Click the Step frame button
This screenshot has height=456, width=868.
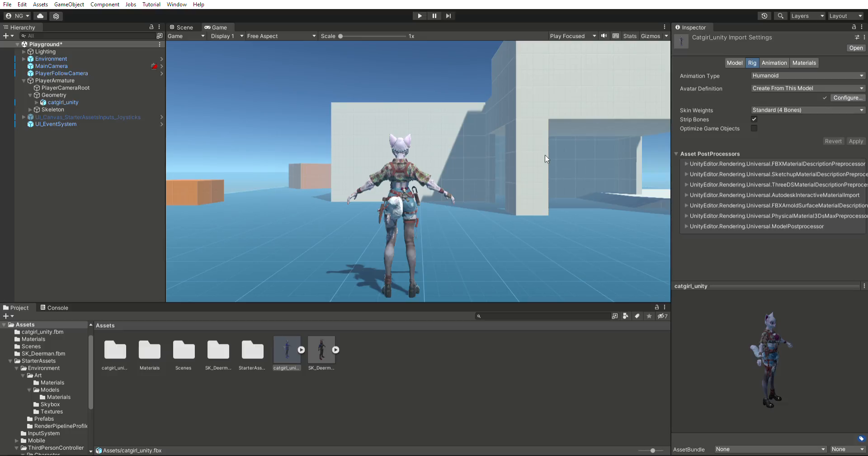(448, 16)
